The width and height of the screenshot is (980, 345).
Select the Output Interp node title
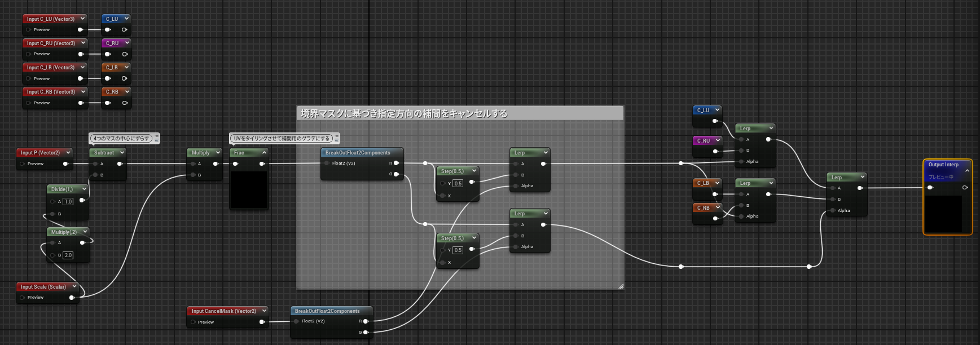943,165
